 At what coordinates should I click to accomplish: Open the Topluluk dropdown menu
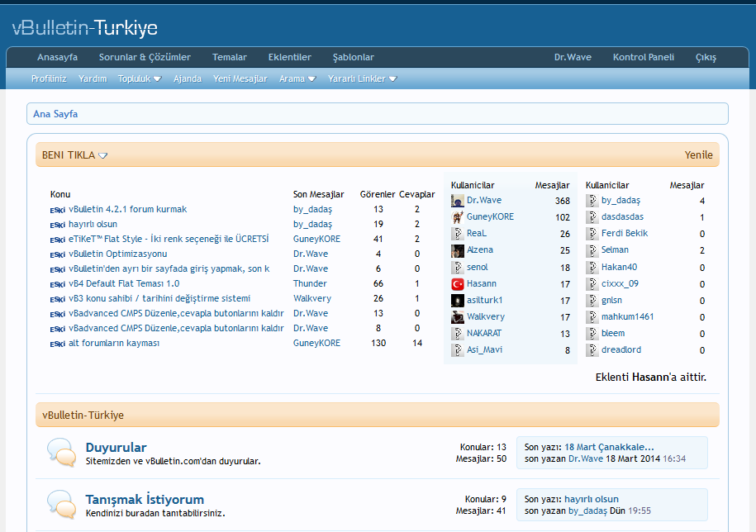click(140, 78)
